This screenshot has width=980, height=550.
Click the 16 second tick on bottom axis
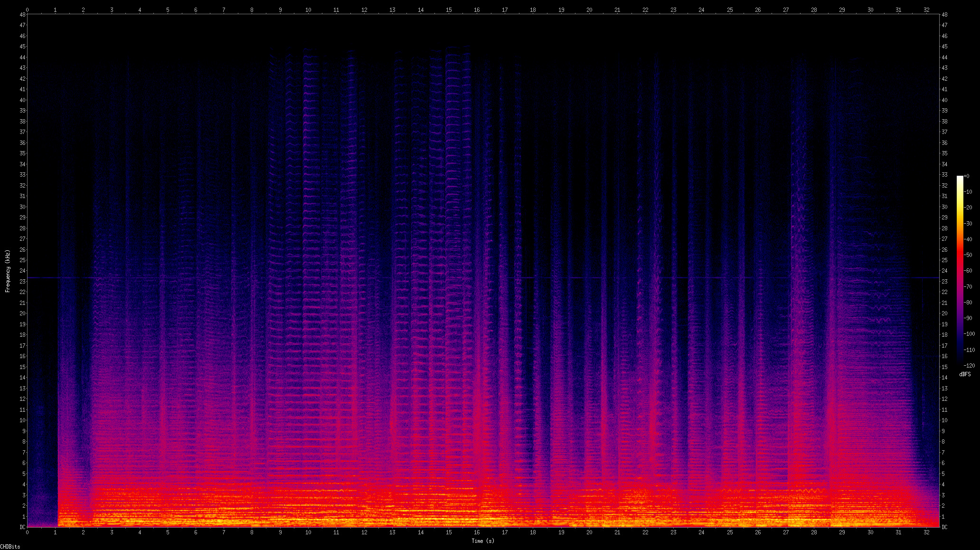pos(477,532)
